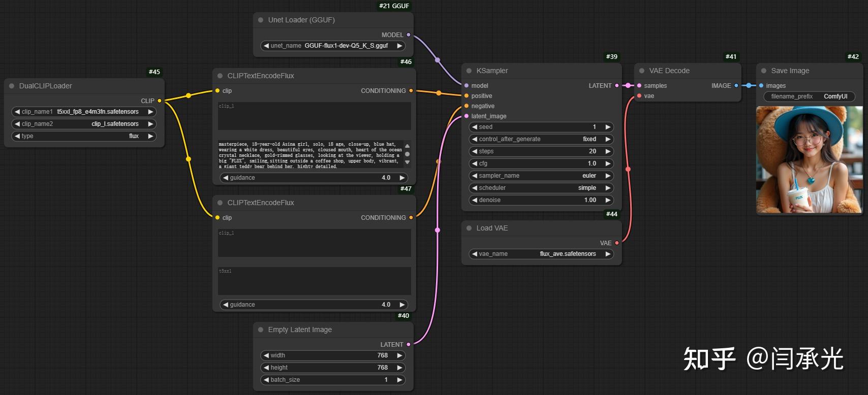This screenshot has width=868, height=395.
Task: Click the generated girl image preview
Action: (x=809, y=159)
